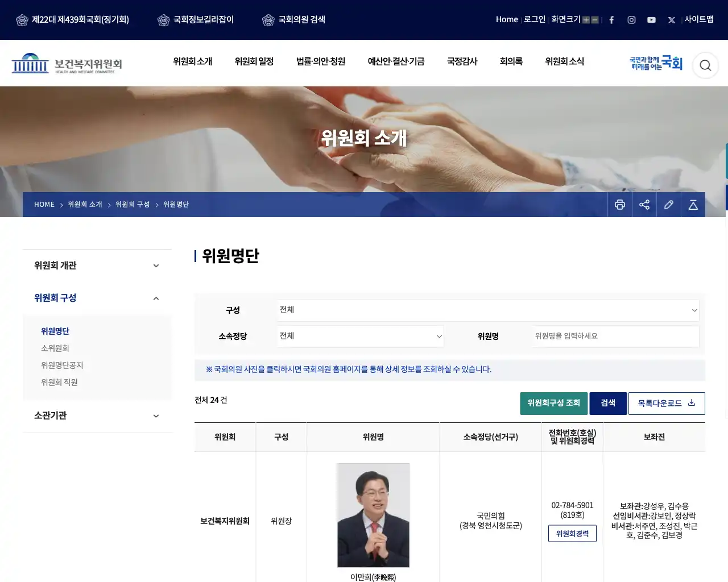The image size is (728, 582).
Task: Open the 구성 dropdown
Action: [x=488, y=310]
